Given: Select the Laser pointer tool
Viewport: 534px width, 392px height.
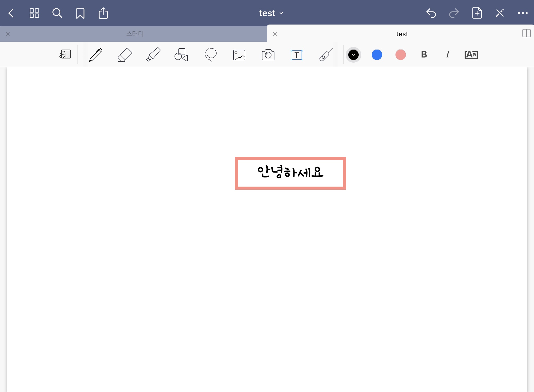Looking at the screenshot, I should tap(326, 55).
